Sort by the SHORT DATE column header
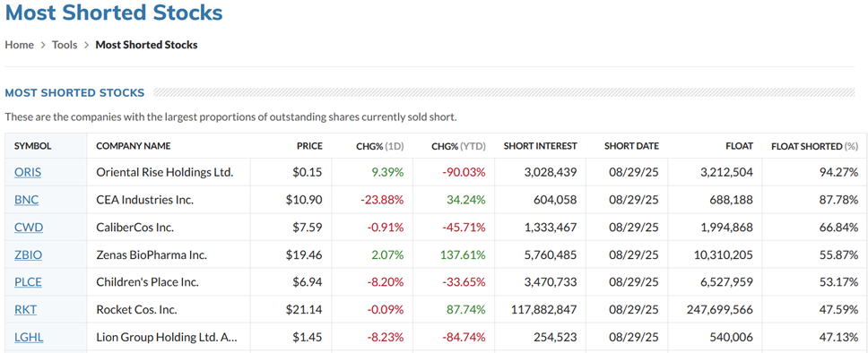 631,146
